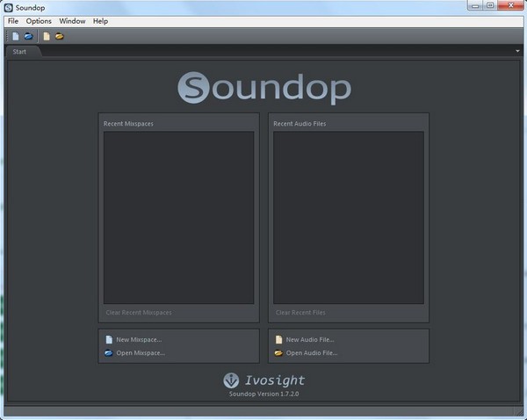Click inside the Recent Audio Files list
This screenshot has height=420, width=527.
tap(348, 217)
